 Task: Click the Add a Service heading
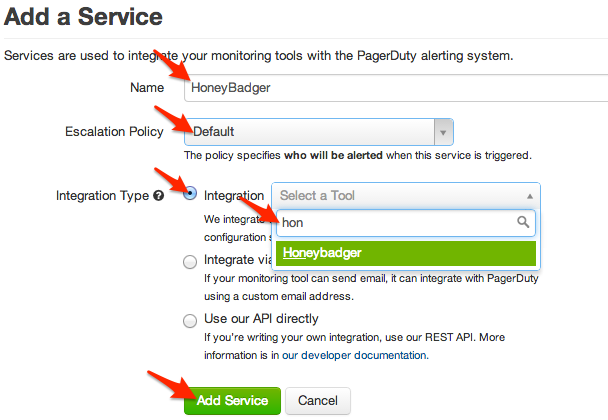[83, 17]
